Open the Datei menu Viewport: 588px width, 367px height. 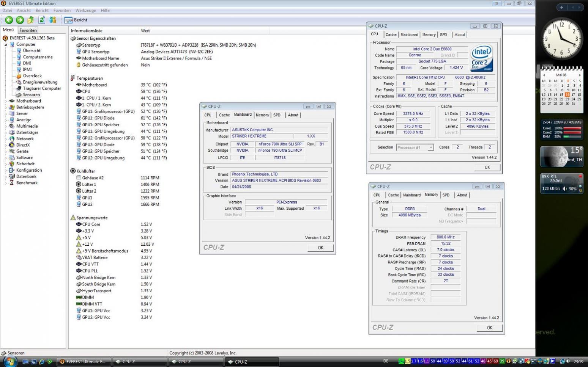pyautogui.click(x=7, y=11)
